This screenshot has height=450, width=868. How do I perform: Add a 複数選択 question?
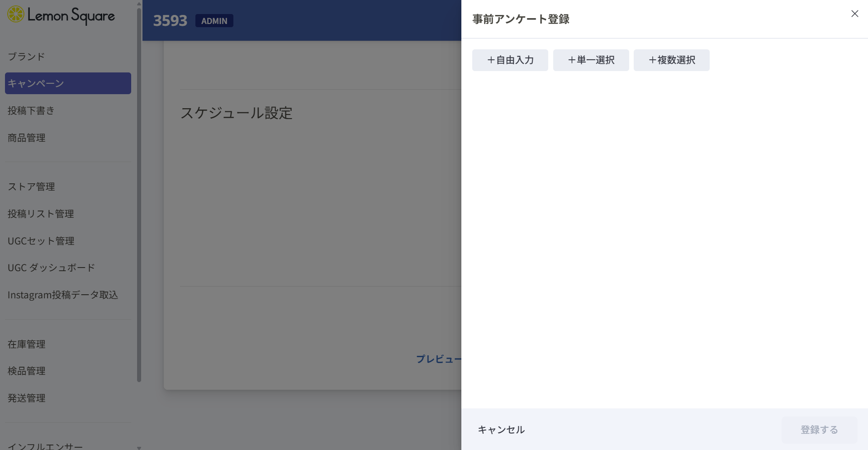pyautogui.click(x=671, y=60)
